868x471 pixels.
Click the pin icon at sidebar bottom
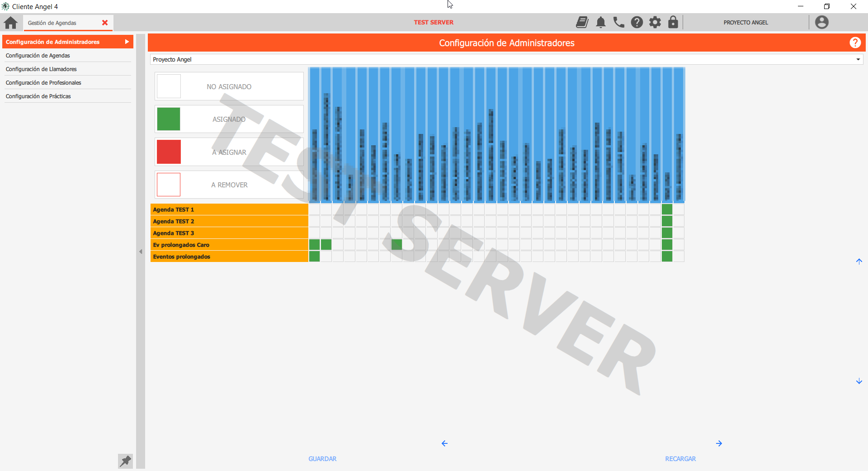point(125,461)
